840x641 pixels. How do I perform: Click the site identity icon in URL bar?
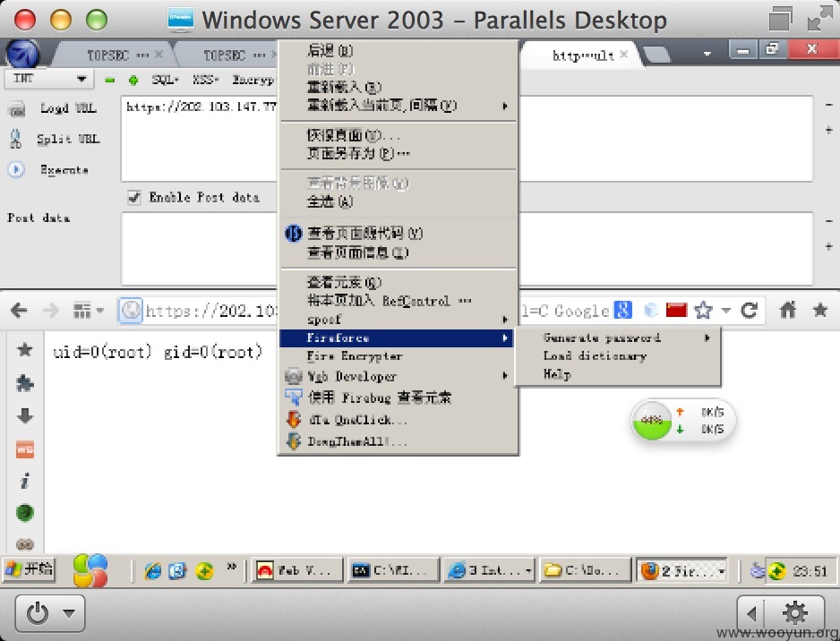point(130,310)
